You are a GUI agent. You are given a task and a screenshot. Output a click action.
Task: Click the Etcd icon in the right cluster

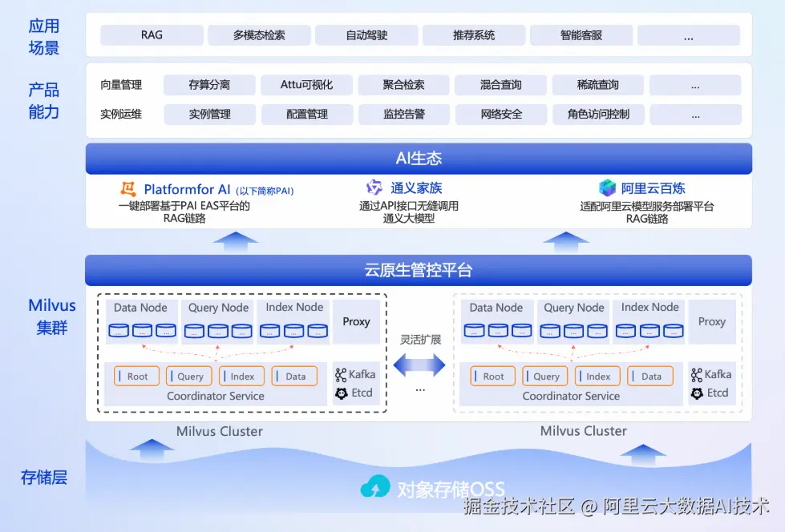tap(697, 393)
